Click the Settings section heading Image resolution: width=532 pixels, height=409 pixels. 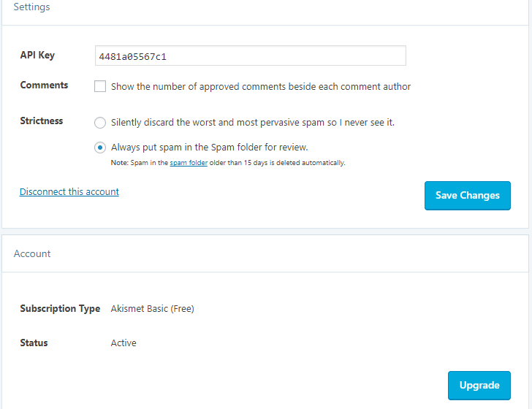31,7
